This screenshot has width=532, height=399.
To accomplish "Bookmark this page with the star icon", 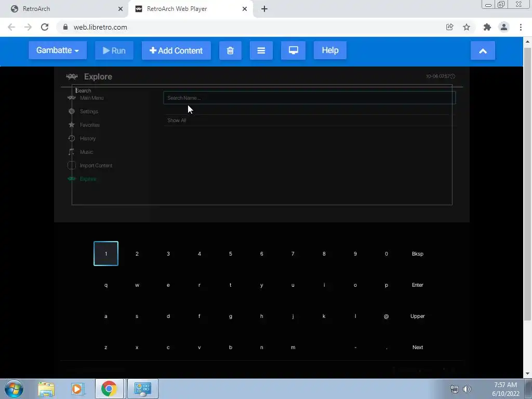I will 467,27.
